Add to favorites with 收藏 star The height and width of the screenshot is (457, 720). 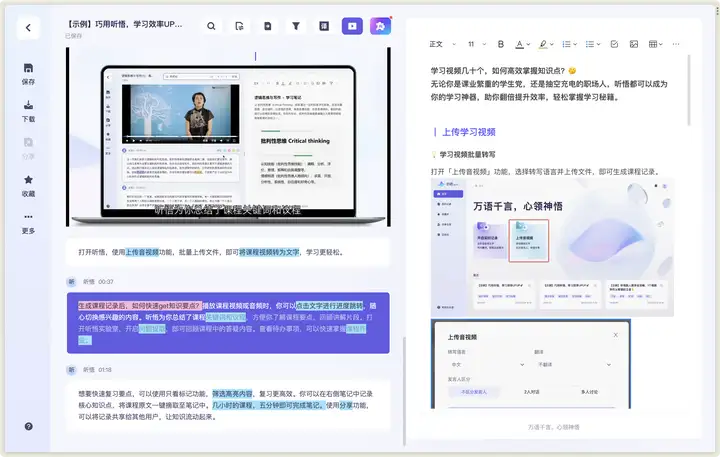point(28,185)
